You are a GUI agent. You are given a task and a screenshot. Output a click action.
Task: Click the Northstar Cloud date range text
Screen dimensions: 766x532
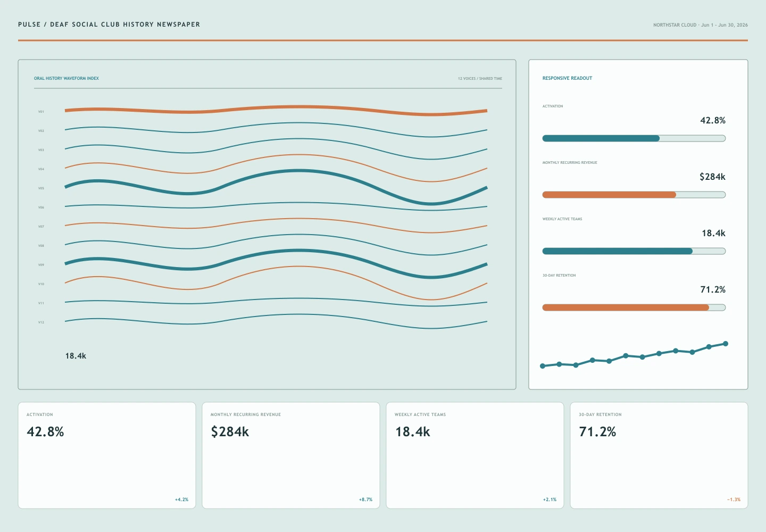701,25
